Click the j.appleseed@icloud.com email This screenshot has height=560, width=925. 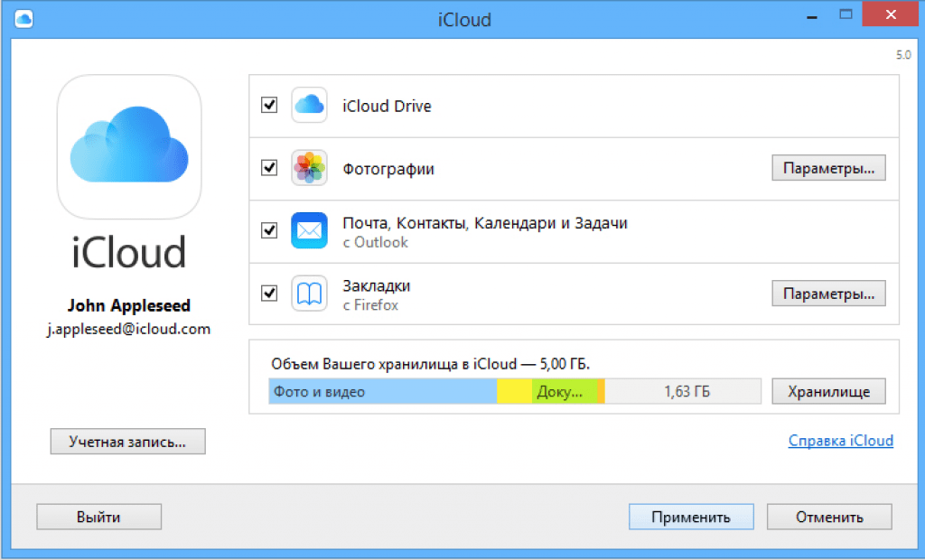click(x=128, y=330)
